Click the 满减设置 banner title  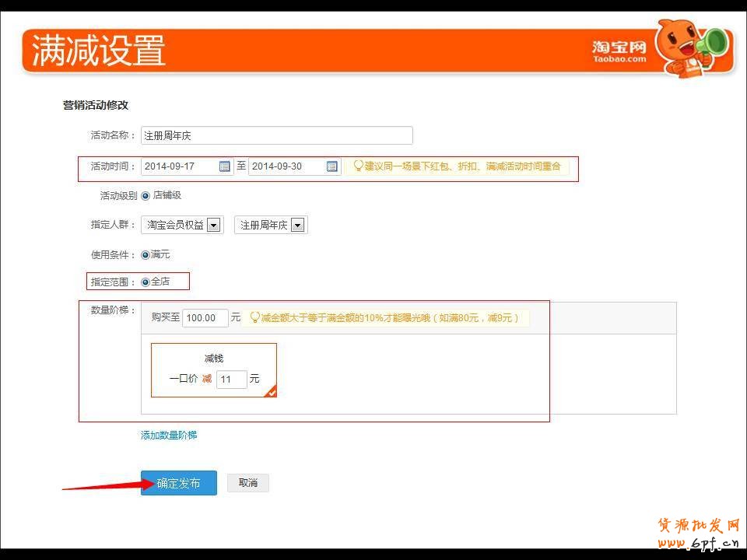pyautogui.click(x=99, y=50)
